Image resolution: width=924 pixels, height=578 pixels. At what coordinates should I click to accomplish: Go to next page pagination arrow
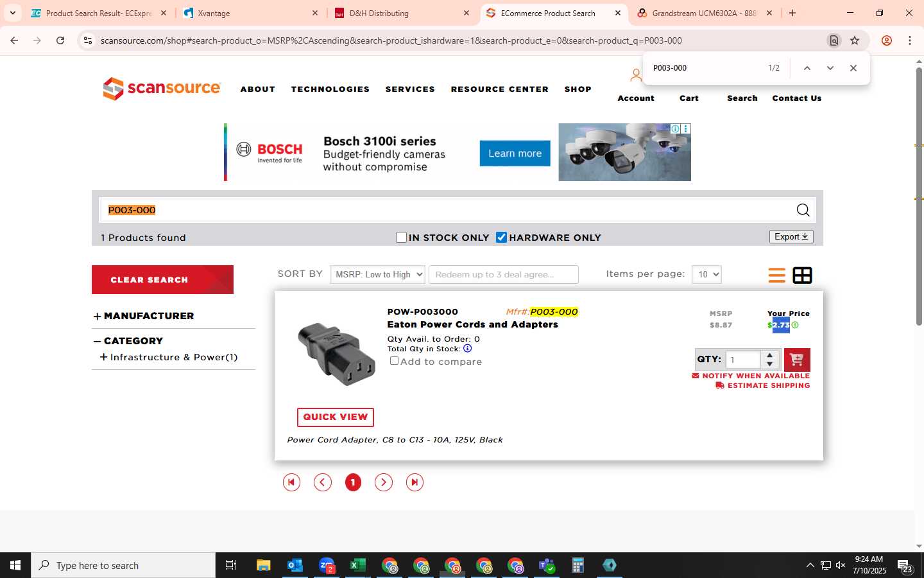point(384,482)
